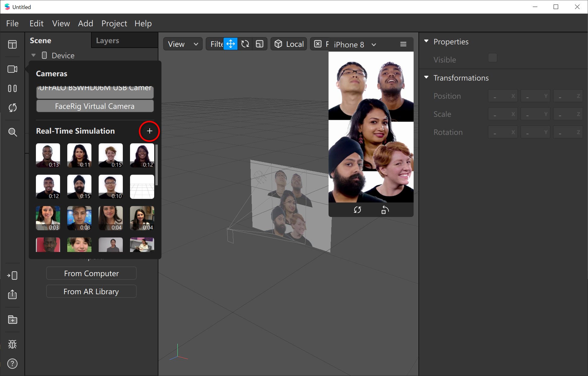The height and width of the screenshot is (376, 588).
Task: Click the pause icon in left sidebar
Action: [12, 88]
